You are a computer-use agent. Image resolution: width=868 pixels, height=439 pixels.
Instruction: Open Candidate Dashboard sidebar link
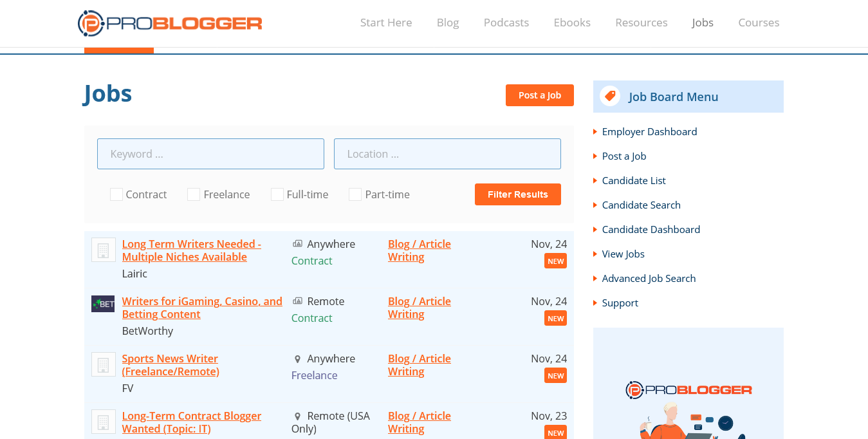651,229
